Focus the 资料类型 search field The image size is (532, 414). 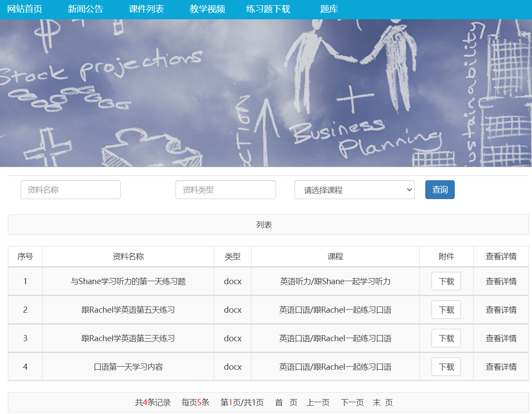226,190
